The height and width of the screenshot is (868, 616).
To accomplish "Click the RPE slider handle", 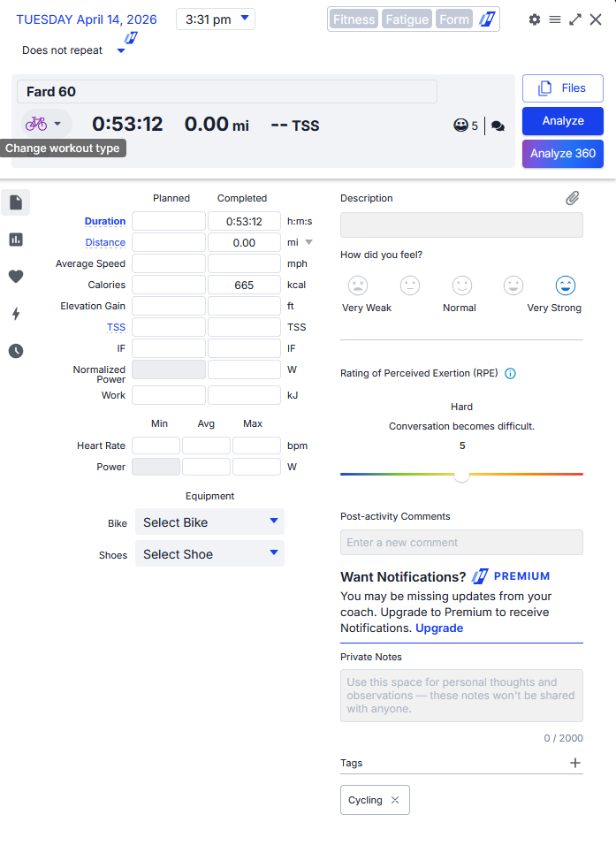I will click(461, 475).
